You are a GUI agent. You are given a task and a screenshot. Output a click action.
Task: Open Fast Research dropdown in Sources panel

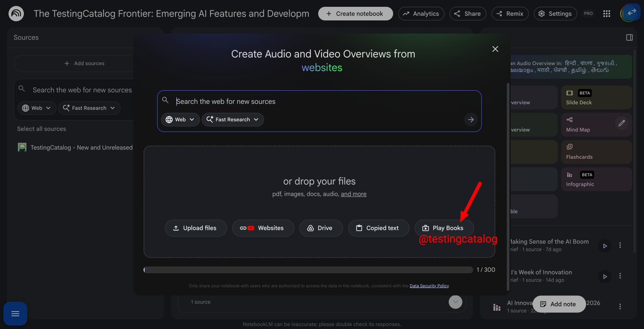[x=89, y=108]
